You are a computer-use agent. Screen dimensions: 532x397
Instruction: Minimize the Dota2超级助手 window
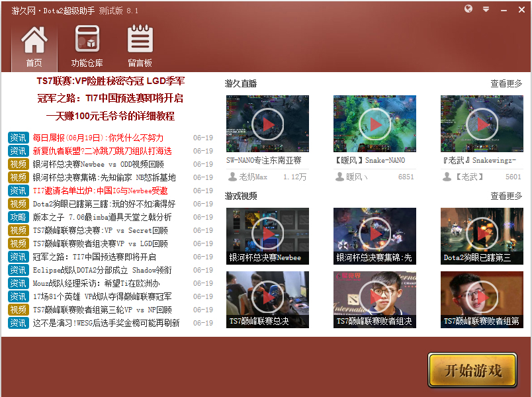504,10
